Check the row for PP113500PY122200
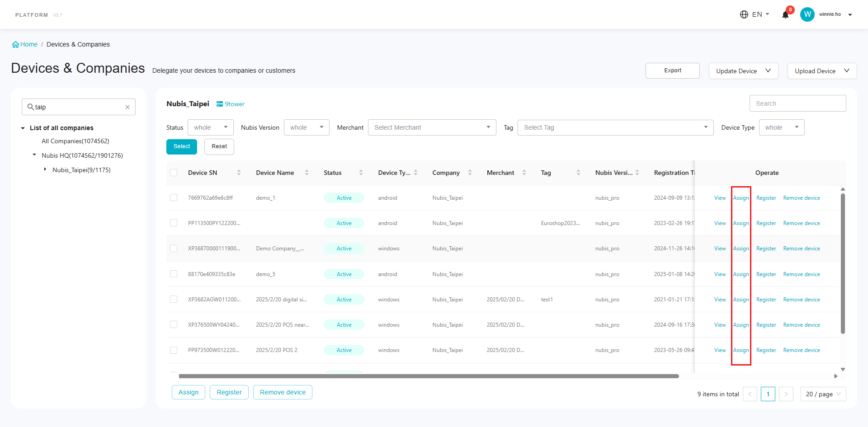The width and height of the screenshot is (868, 427). [174, 223]
